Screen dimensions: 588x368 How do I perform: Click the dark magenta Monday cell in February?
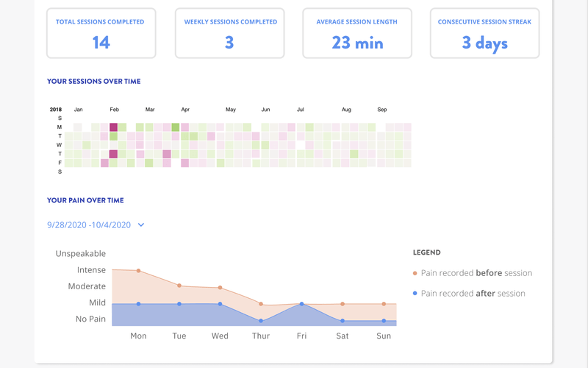point(114,127)
